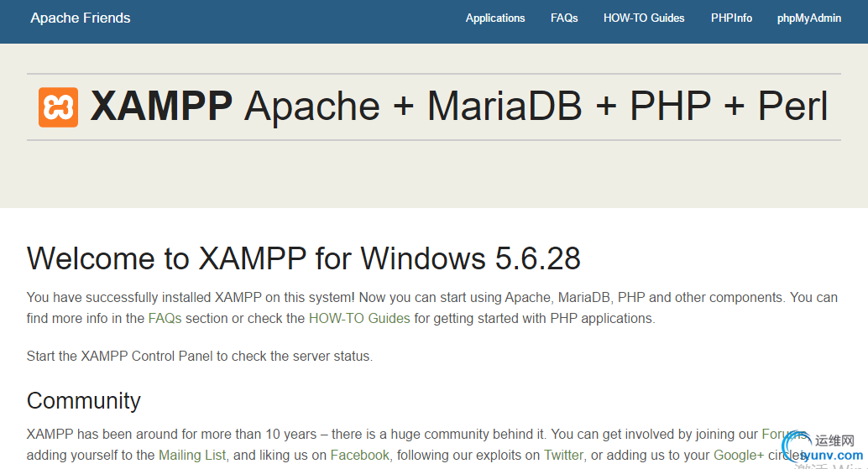Click the 'XAMPP Apache + MariaDB + PHP + Perl' banner title

coord(459,107)
